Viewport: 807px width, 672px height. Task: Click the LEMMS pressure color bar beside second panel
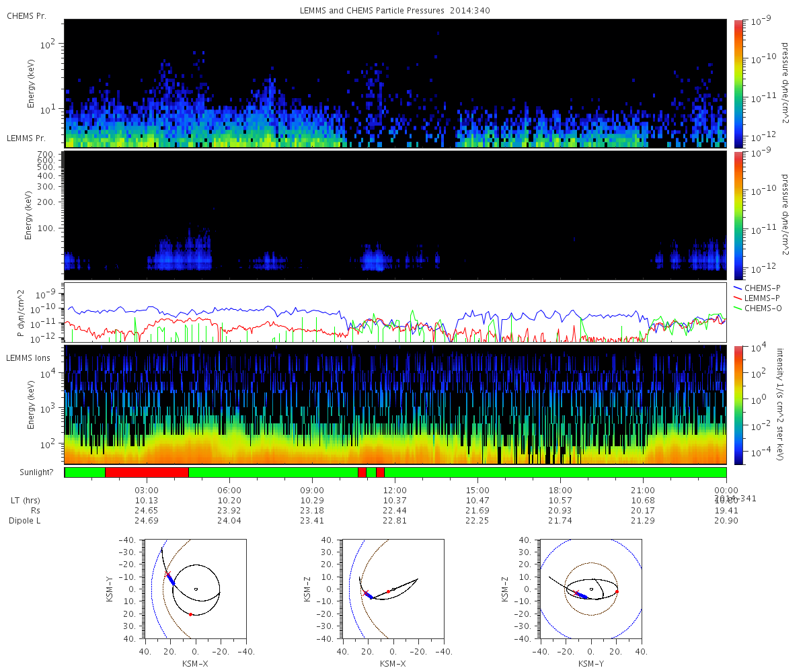[x=738, y=215]
